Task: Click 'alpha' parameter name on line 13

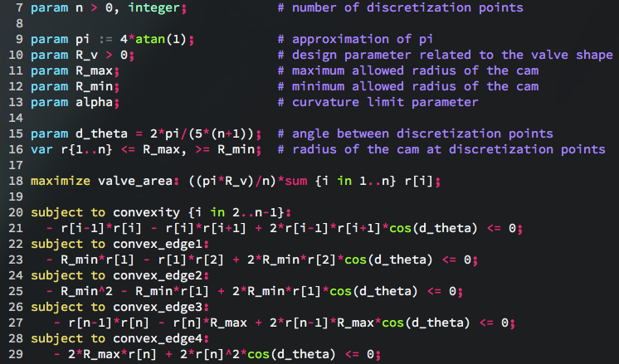Action: click(95, 103)
